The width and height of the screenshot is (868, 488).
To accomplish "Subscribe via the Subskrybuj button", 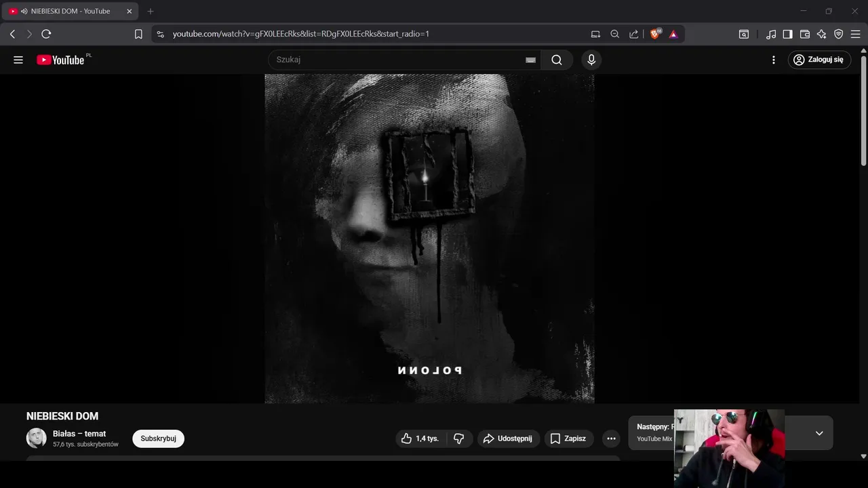I will [x=158, y=439].
